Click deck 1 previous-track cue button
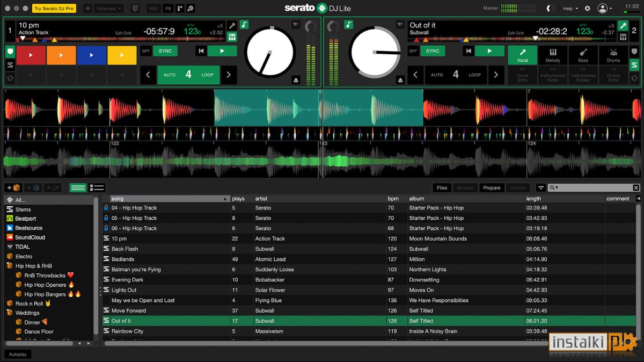Viewport: 644px width, 362px height. pos(201,51)
